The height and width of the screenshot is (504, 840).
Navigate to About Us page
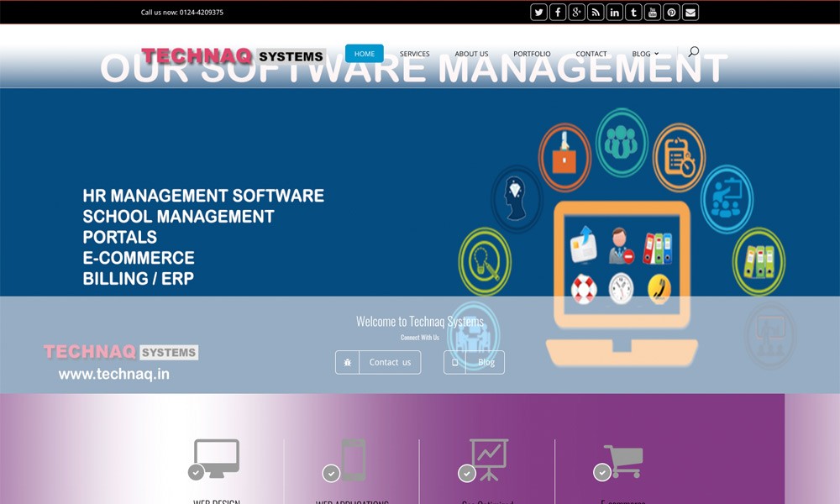(471, 54)
